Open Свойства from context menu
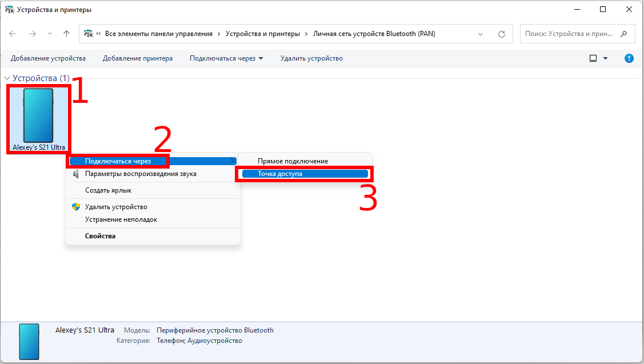Viewport: 644px width, 364px height. [100, 236]
